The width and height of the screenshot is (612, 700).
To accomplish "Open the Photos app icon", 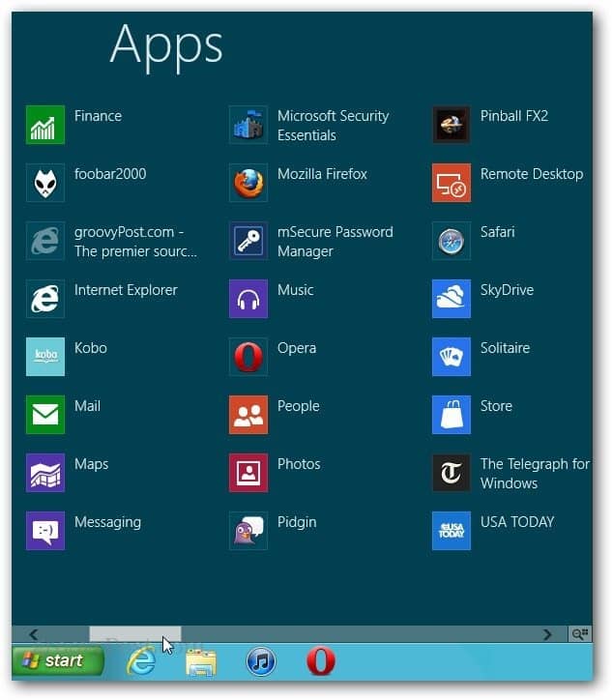I will point(248,473).
